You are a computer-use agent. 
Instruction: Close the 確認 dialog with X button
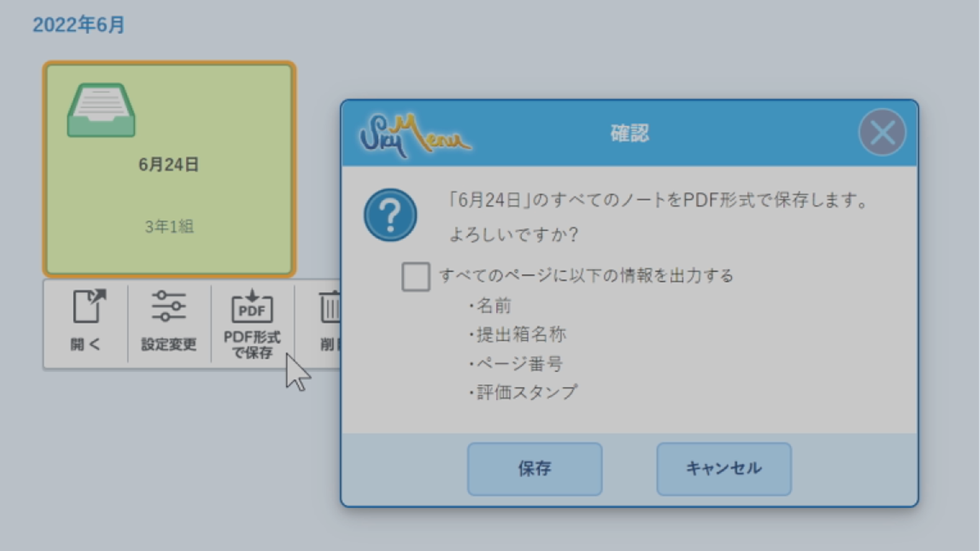point(882,133)
